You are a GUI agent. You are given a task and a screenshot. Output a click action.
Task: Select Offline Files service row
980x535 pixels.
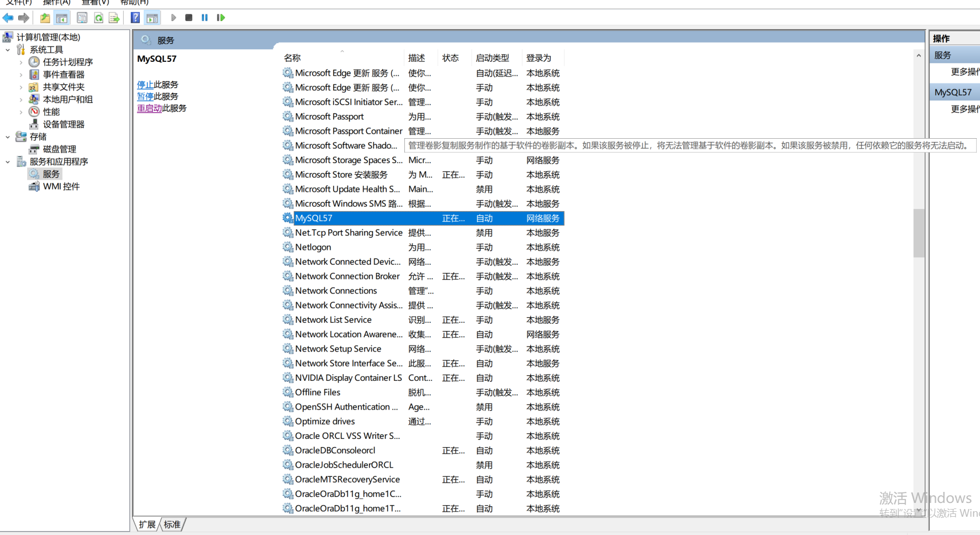pyautogui.click(x=423, y=392)
